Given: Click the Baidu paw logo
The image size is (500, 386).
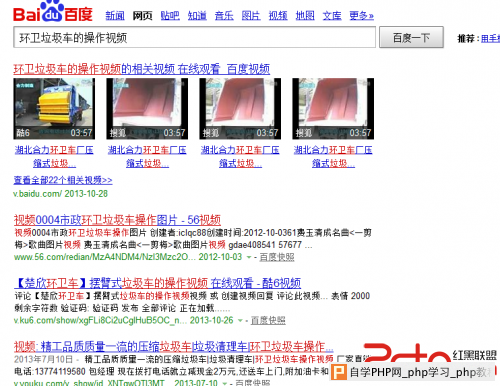Looking at the screenshot, I should point(53,12).
